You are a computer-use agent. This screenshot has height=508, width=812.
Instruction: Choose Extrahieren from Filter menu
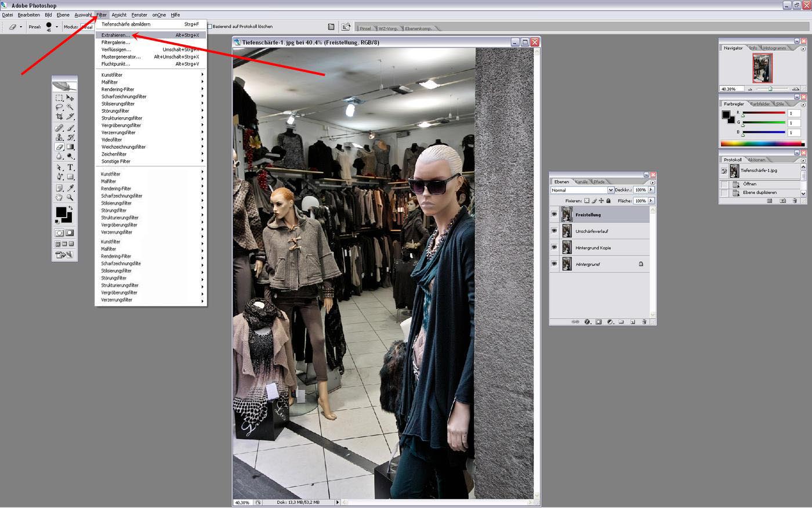coord(151,35)
